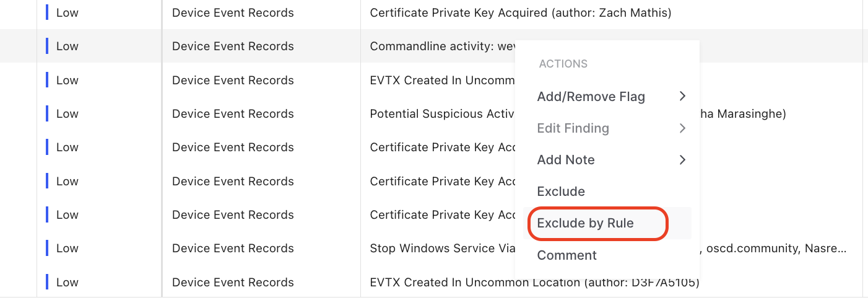Click the Potential Suspicious Activity finding
The image size is (868, 300).
442,114
